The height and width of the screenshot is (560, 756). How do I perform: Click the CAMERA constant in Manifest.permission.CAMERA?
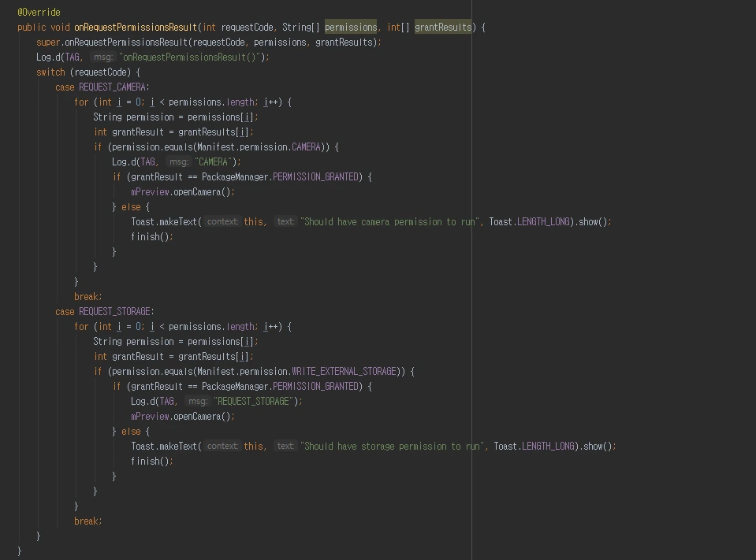pos(306,146)
